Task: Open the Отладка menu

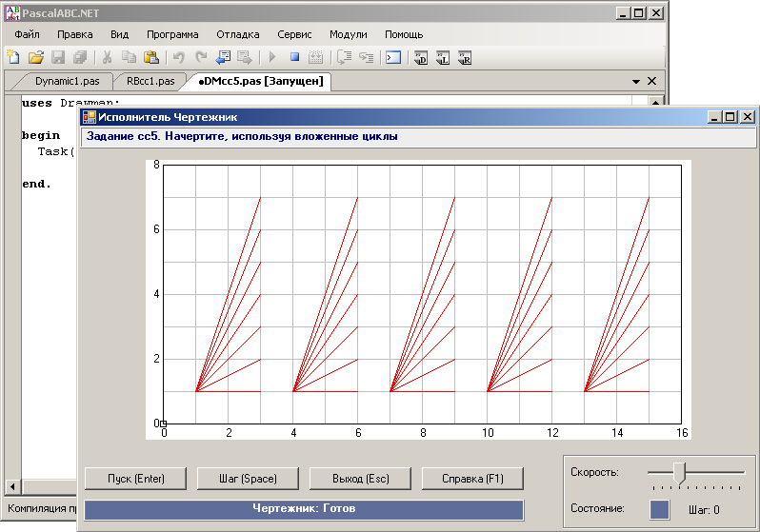Action: (238, 34)
